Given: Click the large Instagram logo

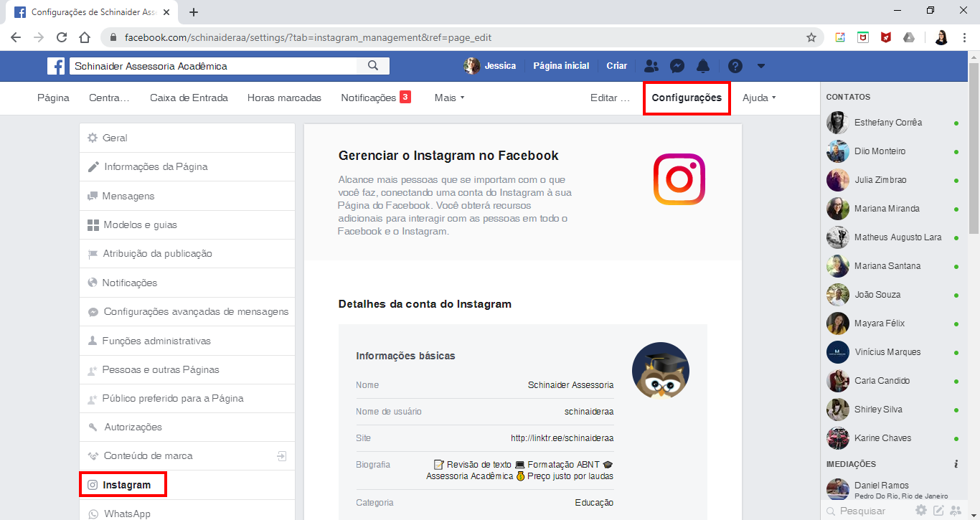Looking at the screenshot, I should [x=679, y=179].
